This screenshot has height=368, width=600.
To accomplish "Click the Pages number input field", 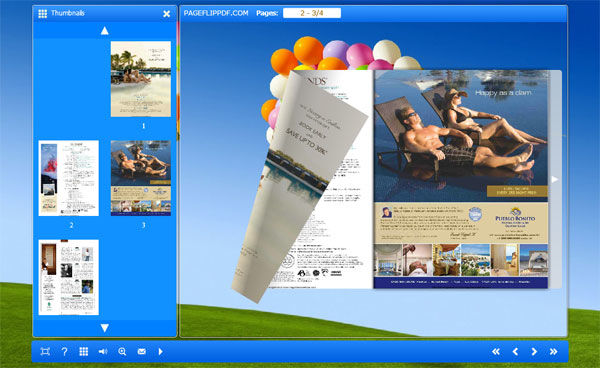I will click(312, 13).
